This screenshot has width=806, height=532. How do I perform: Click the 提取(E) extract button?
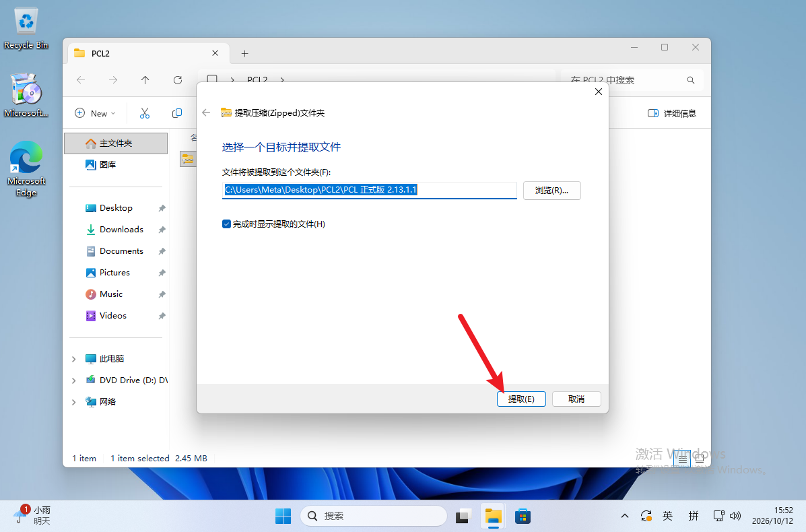coord(521,399)
